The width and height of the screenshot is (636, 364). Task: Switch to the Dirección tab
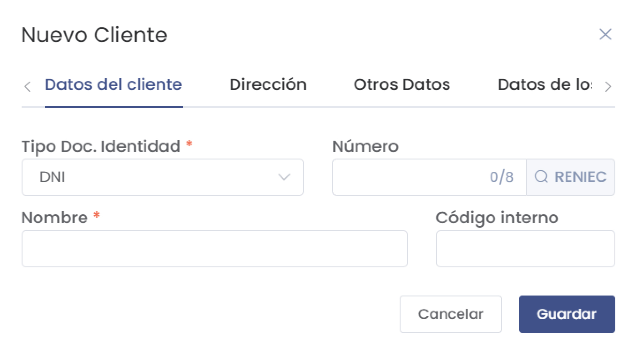point(268,84)
